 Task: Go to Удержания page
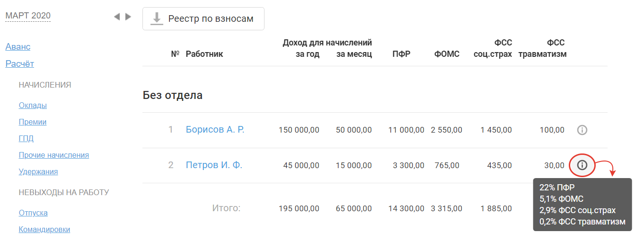(38, 171)
